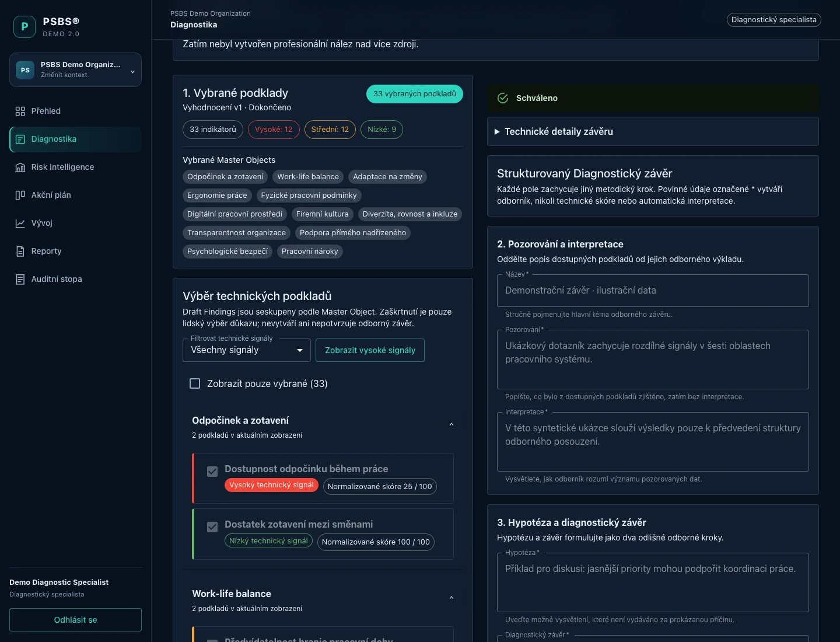Go to Risk Intelligence page

click(76, 167)
